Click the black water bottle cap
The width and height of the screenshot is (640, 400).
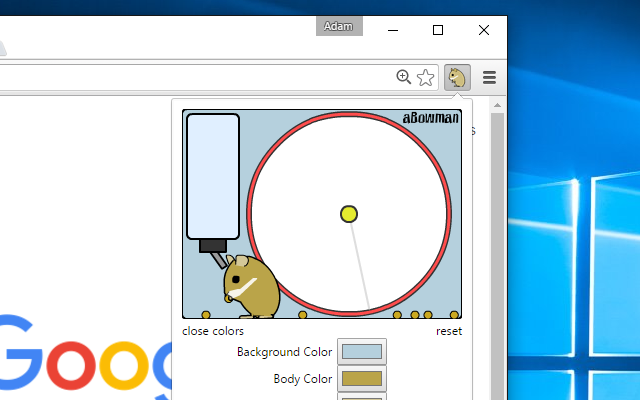213,246
